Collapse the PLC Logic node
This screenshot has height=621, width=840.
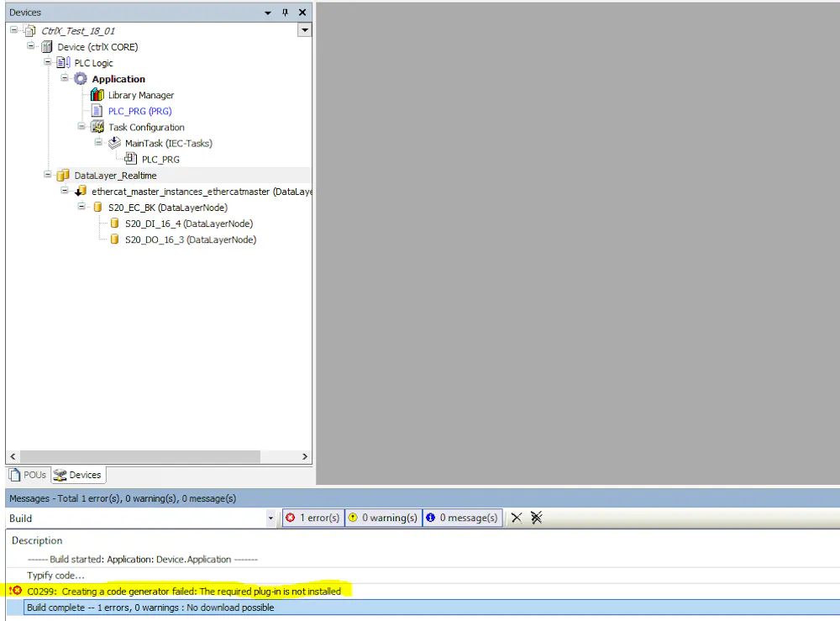click(x=47, y=62)
